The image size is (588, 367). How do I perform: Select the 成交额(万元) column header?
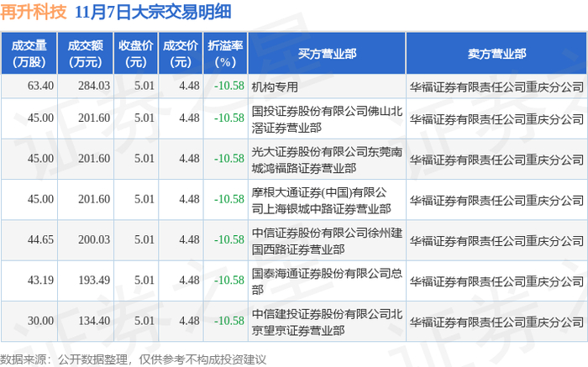pos(85,54)
